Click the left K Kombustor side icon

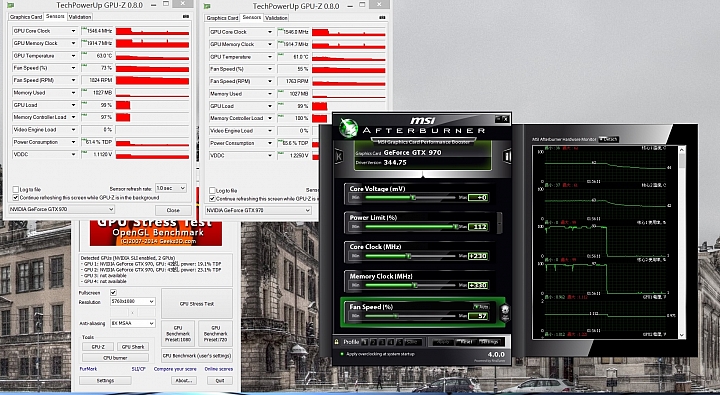[339, 156]
